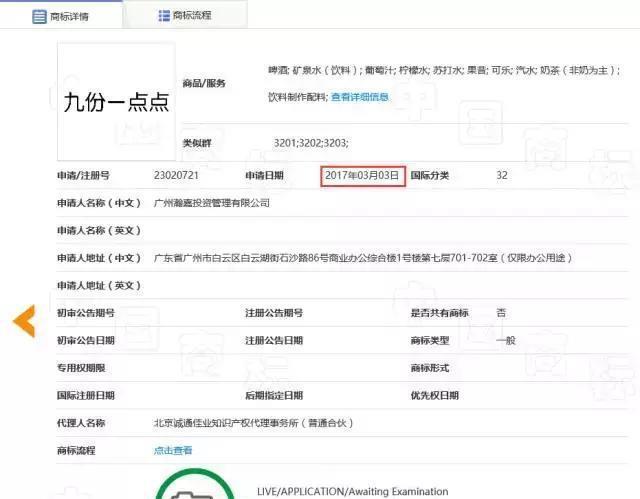The width and height of the screenshot is (640, 499).
Task: Select the LIVE/APPLICATION/Awaiting Examination status text
Action: click(353, 491)
